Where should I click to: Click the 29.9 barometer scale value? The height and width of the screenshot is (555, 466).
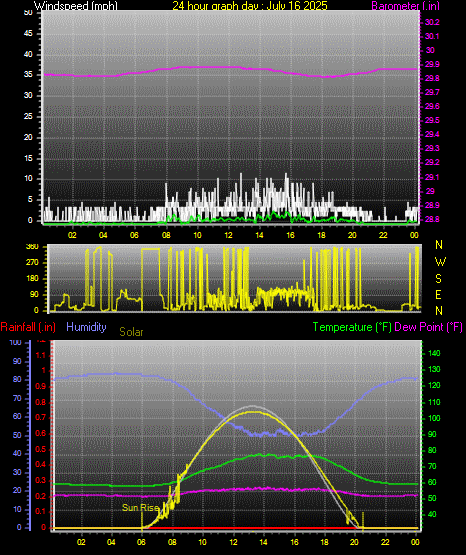pos(432,64)
